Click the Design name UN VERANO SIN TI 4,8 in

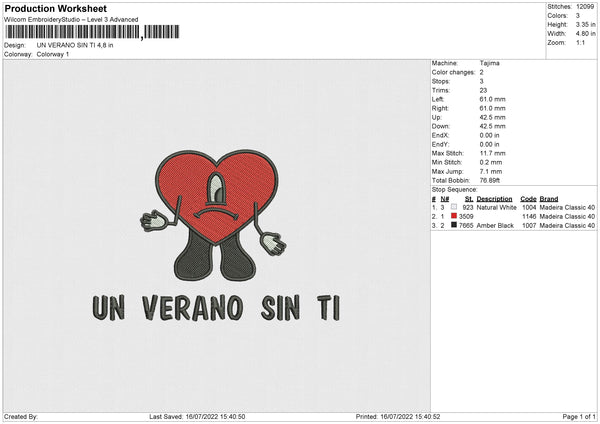[x=75, y=45]
